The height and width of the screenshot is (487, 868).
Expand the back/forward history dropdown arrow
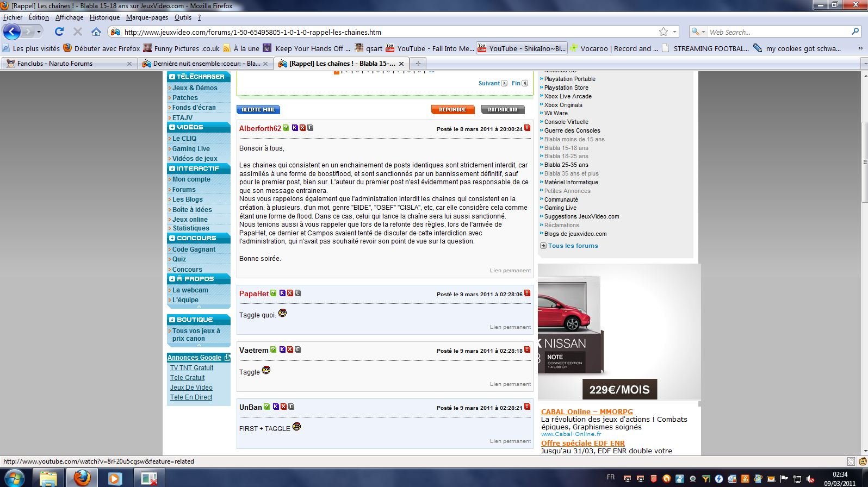39,32
